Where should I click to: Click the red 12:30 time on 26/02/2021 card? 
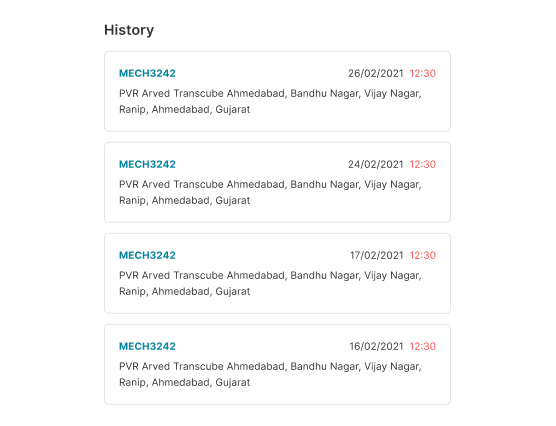tap(423, 73)
